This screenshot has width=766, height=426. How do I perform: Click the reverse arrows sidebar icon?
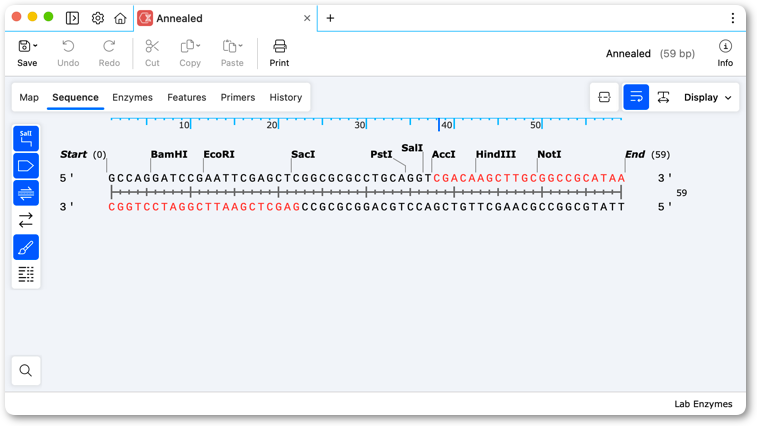[x=26, y=220]
